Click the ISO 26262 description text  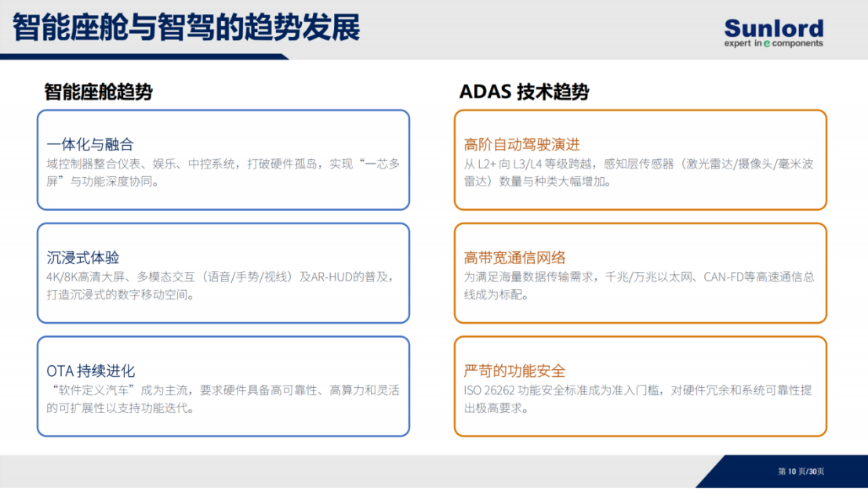click(x=637, y=399)
